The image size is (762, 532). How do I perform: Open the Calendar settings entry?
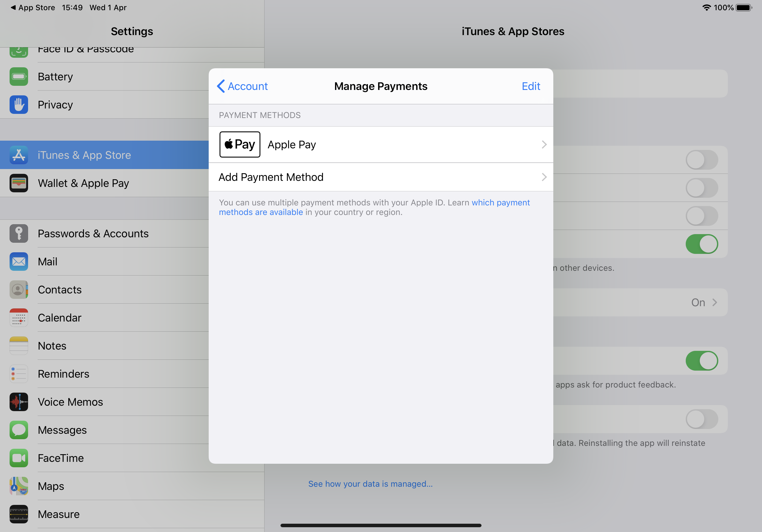tap(60, 318)
